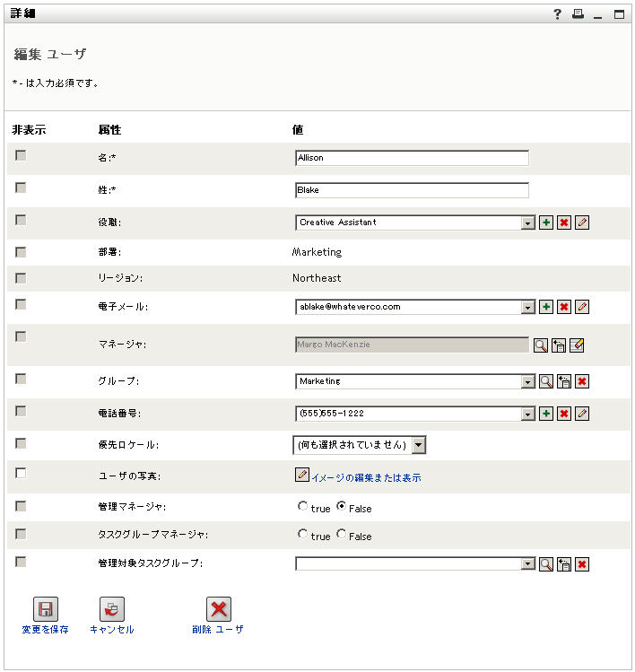This screenshot has height=672, width=635.
Task: Expand the グループ dropdown list
Action: coord(528,382)
